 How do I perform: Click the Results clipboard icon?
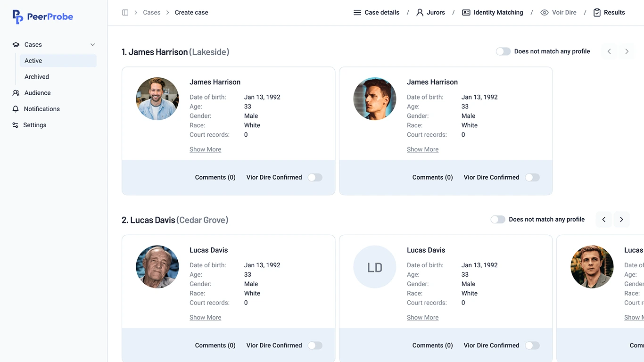(x=597, y=13)
